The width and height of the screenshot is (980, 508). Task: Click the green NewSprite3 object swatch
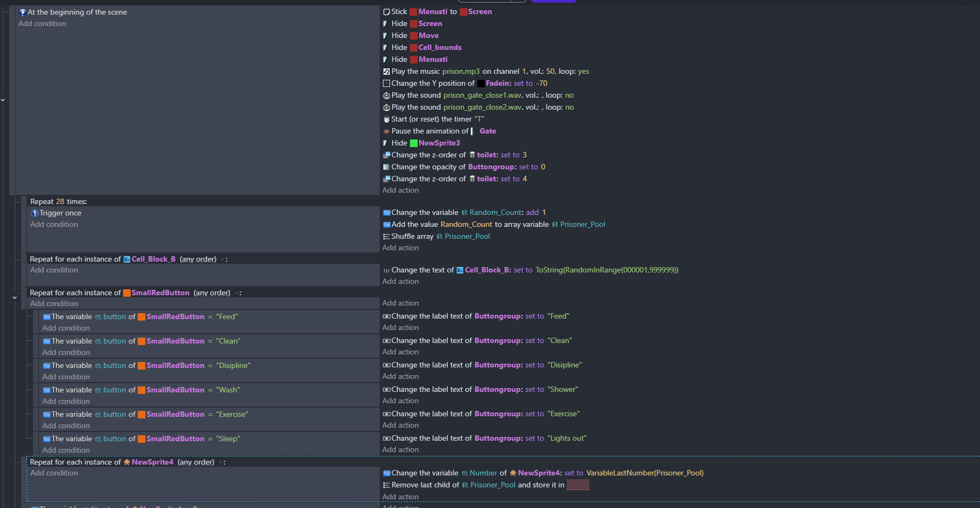pyautogui.click(x=414, y=143)
